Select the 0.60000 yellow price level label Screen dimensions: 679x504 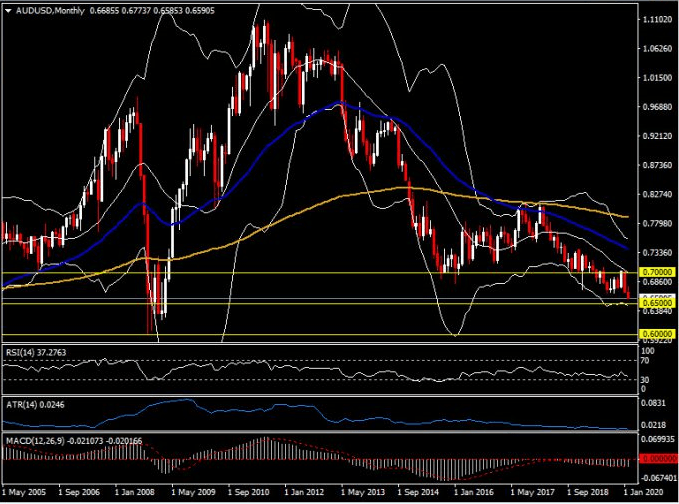point(657,334)
